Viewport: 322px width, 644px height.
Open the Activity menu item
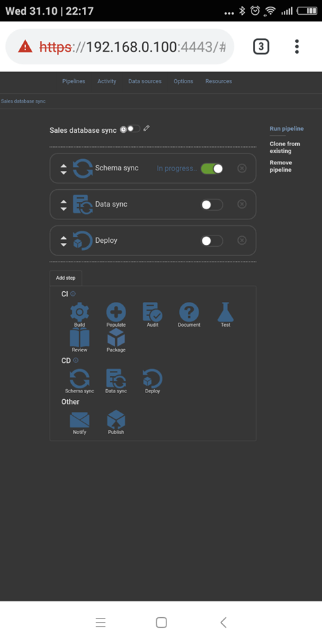click(x=107, y=81)
